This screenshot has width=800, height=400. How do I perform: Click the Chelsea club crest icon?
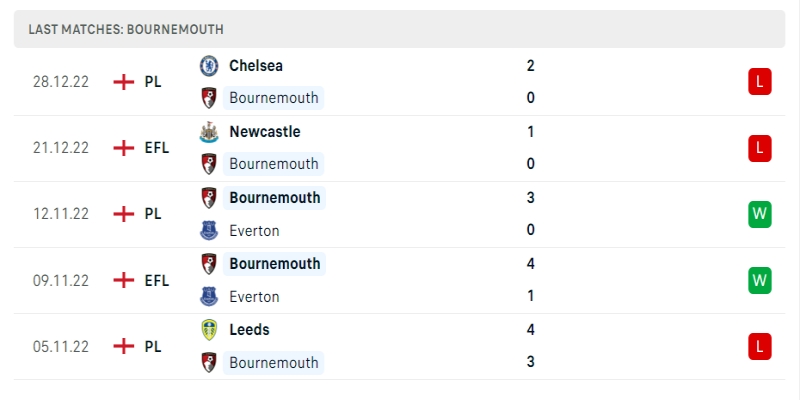point(209,66)
